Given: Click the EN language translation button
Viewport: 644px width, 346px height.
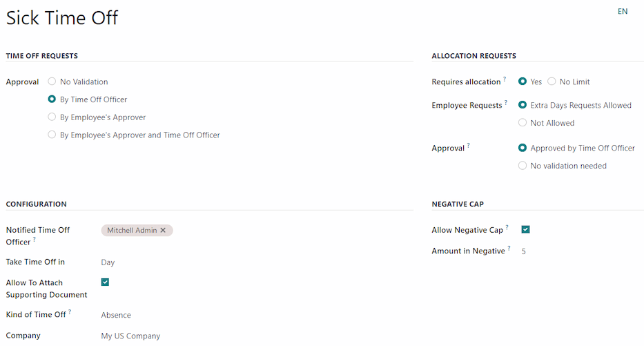Looking at the screenshot, I should tap(623, 12).
